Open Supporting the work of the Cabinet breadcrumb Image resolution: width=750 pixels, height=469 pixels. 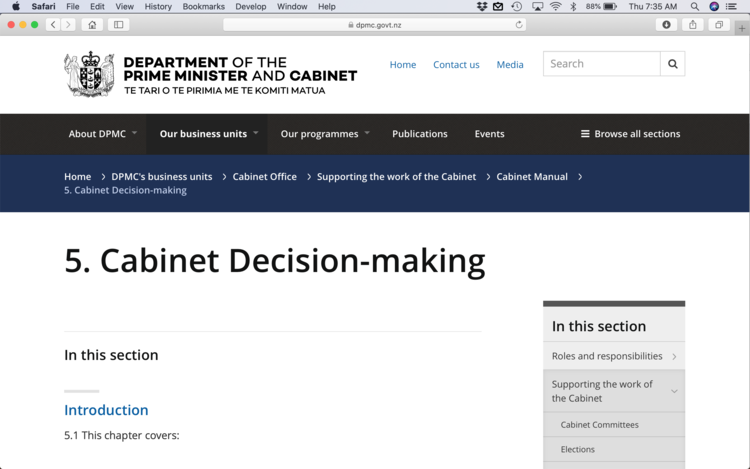[397, 176]
